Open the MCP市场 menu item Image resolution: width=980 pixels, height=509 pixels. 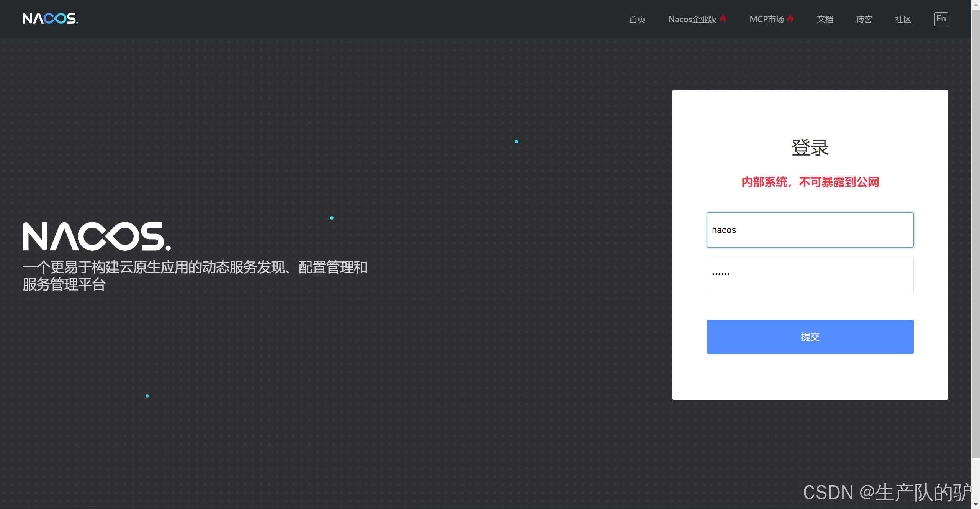[766, 19]
